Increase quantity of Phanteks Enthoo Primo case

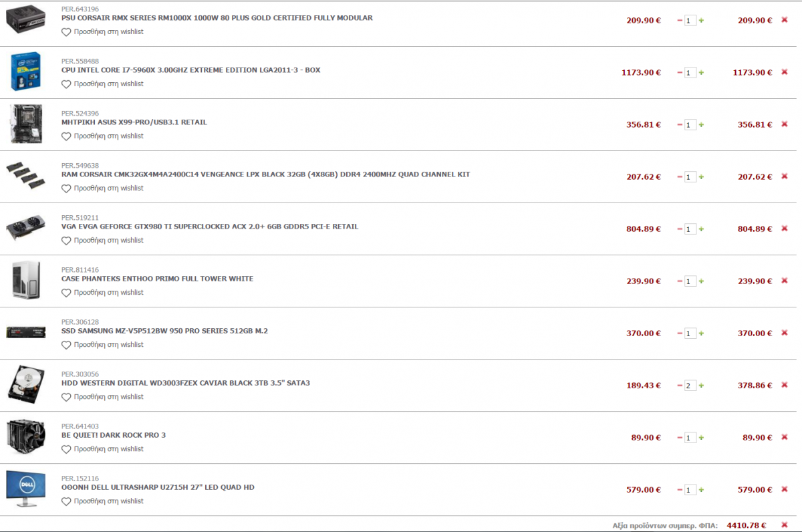(701, 281)
